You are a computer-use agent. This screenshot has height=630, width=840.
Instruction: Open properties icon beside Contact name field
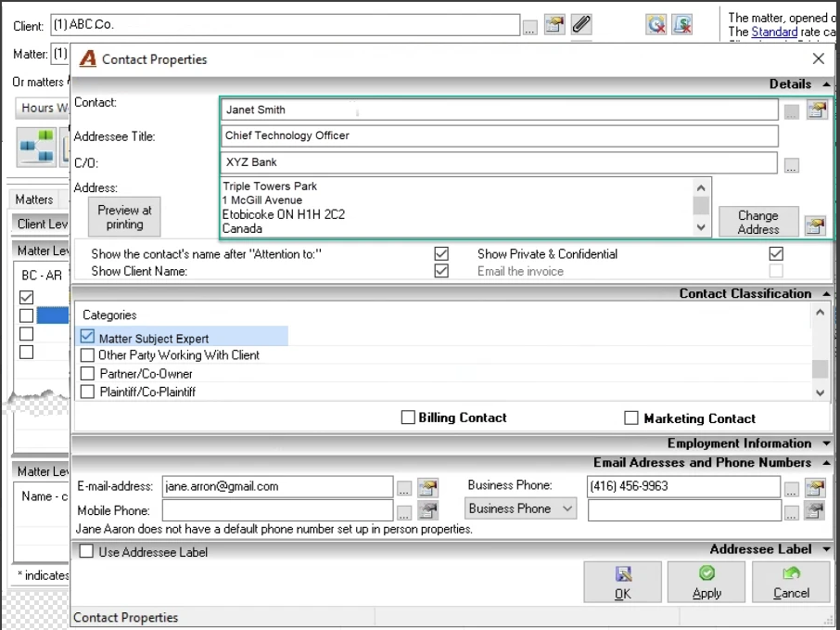[x=817, y=109]
